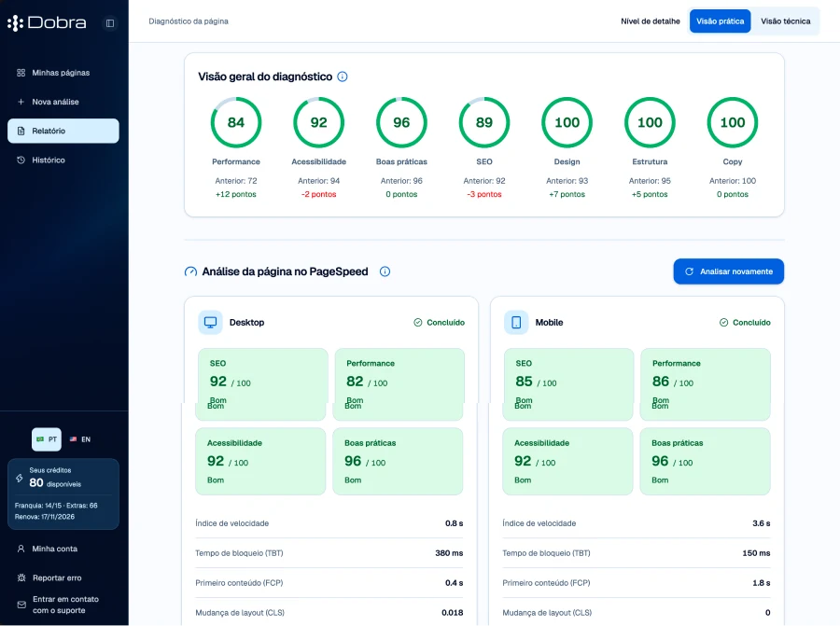Click the lightning bolt credits icon
Screen dimensions: 840x626
(20, 478)
